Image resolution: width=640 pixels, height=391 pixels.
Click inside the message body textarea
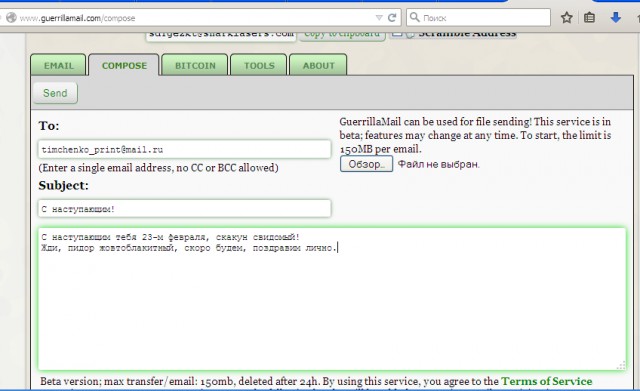[332, 299]
